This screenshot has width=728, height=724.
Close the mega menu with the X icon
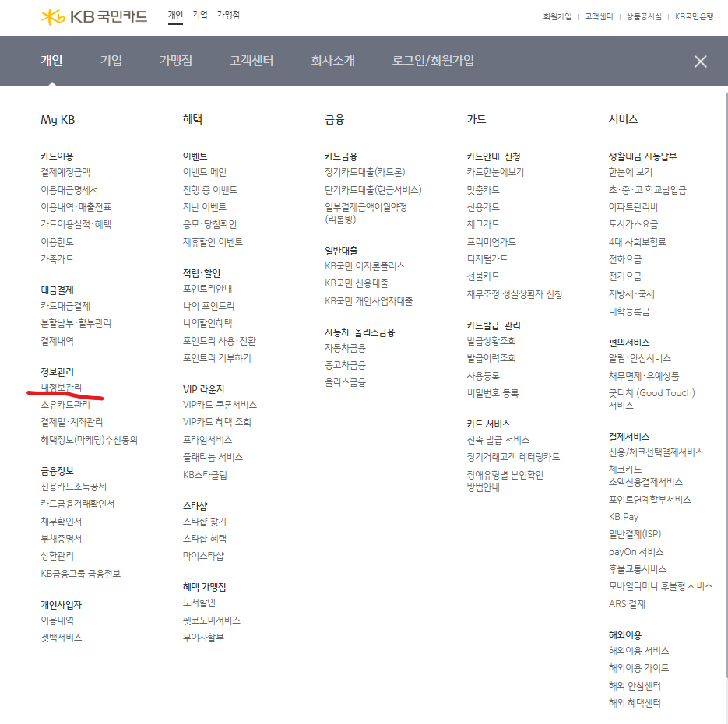(x=700, y=62)
